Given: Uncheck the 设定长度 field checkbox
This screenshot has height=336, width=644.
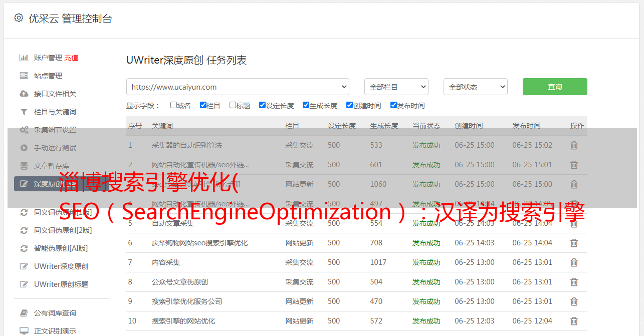Looking at the screenshot, I should [262, 105].
